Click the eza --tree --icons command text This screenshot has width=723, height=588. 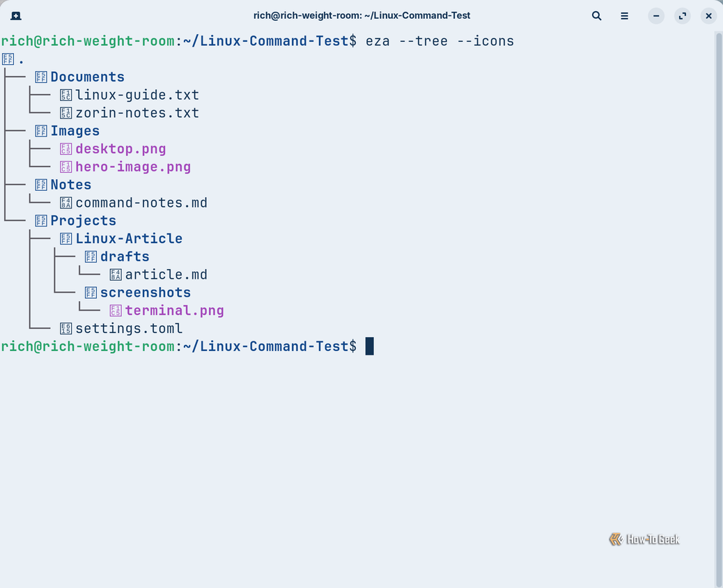pyautogui.click(x=440, y=41)
